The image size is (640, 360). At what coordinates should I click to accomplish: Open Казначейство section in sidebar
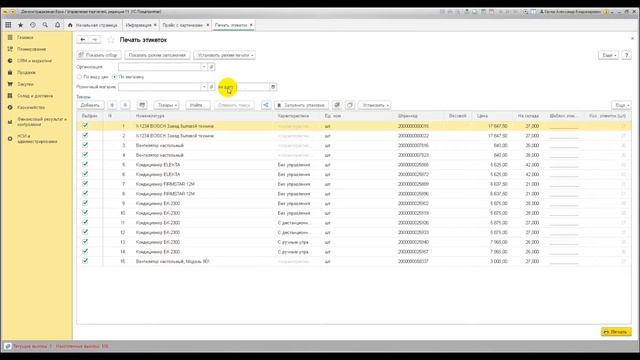[x=31, y=107]
